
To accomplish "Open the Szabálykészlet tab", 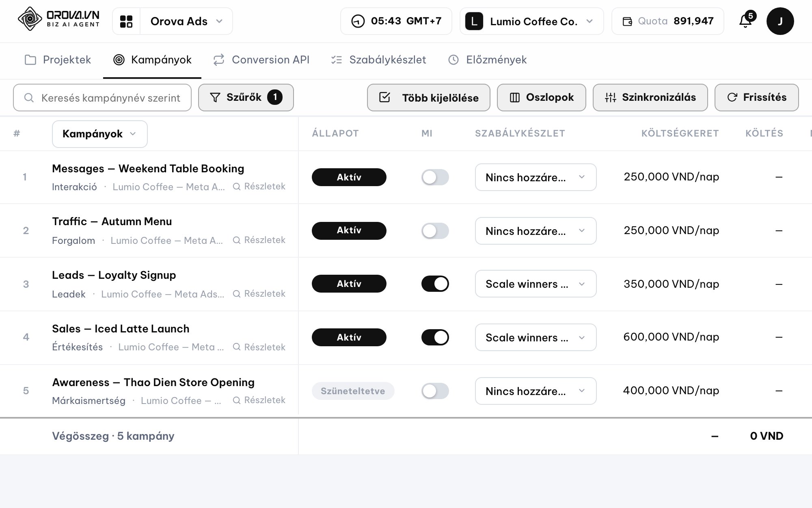I will (379, 60).
